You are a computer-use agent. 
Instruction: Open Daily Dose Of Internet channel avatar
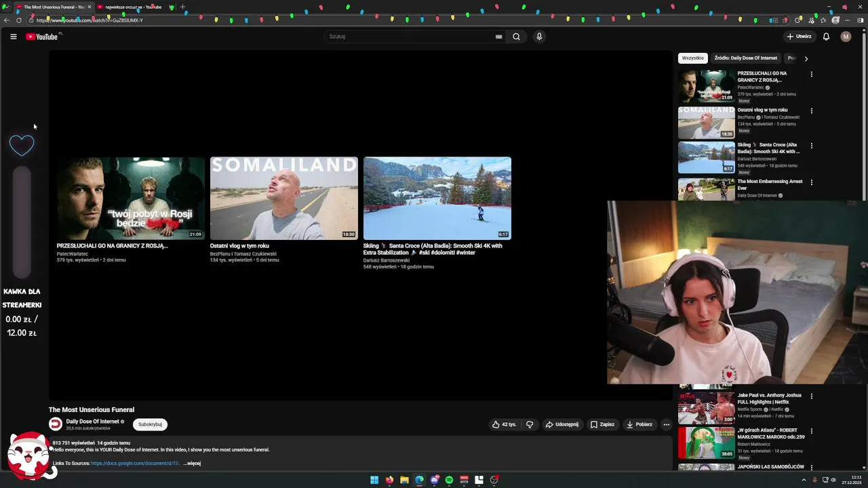[56, 424]
